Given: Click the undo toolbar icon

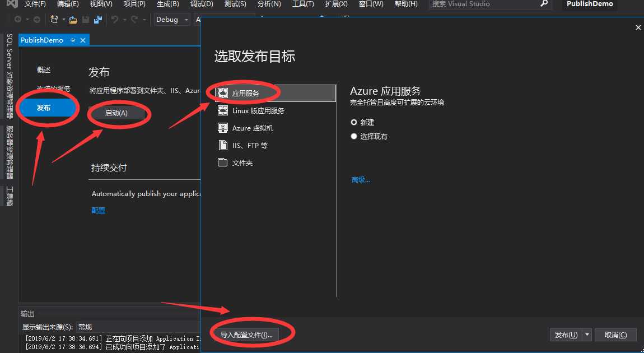Looking at the screenshot, I should [x=115, y=19].
